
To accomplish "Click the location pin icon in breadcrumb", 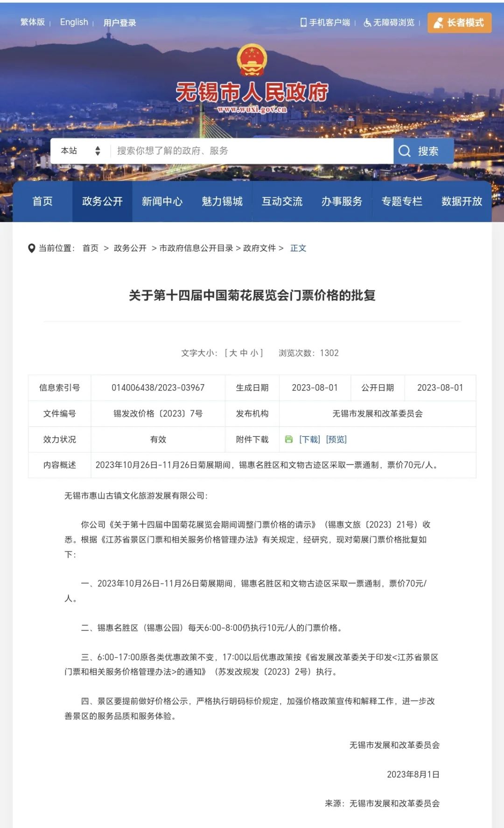I will click(32, 248).
